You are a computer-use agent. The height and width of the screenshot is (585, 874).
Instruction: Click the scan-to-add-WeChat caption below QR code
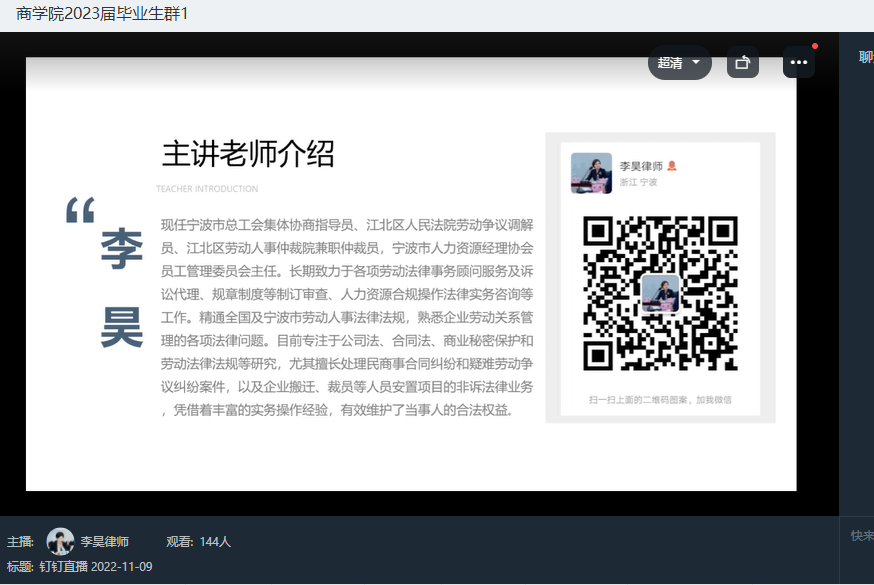pos(660,400)
